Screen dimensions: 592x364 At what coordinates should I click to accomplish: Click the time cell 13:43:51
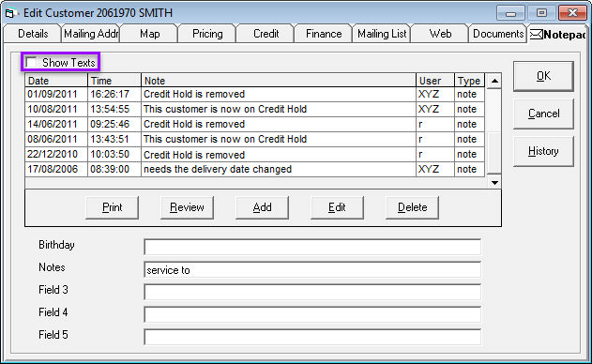tap(114, 140)
